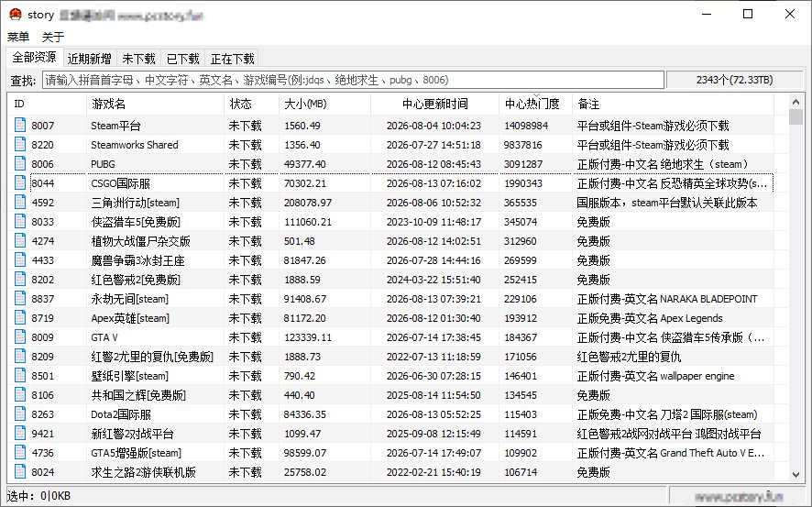This screenshot has height=507, width=812.
Task: Sort by the 中心热门度 column header
Action: (x=535, y=105)
